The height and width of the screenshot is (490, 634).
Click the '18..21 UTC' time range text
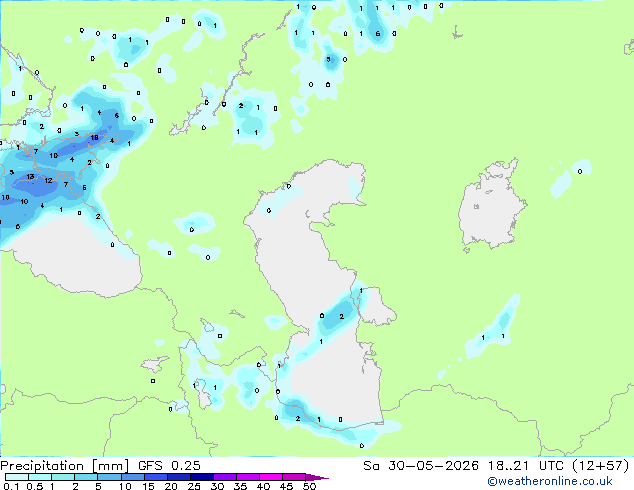525,466
